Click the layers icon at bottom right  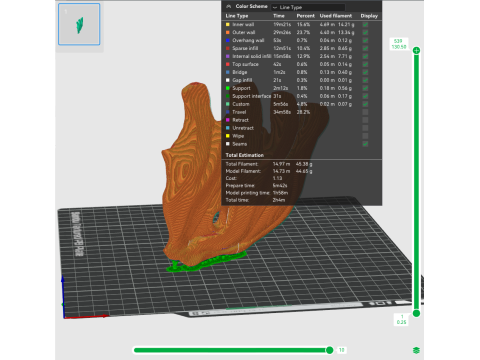point(416,350)
